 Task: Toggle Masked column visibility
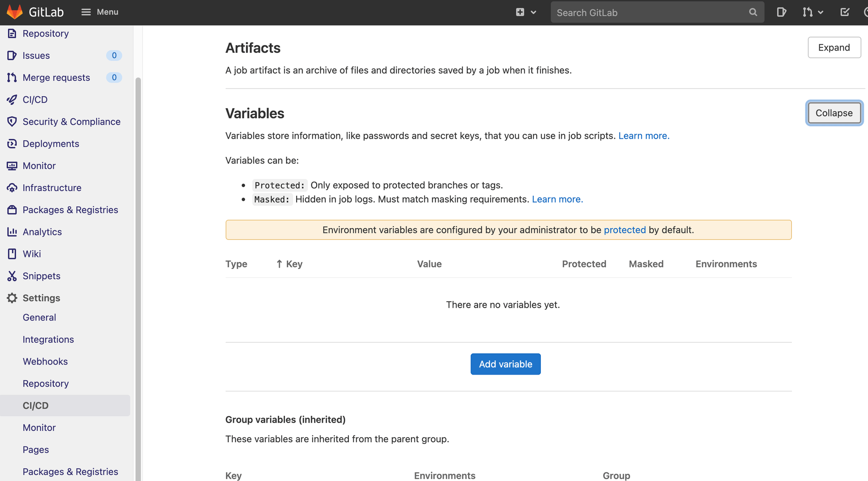pyautogui.click(x=645, y=263)
